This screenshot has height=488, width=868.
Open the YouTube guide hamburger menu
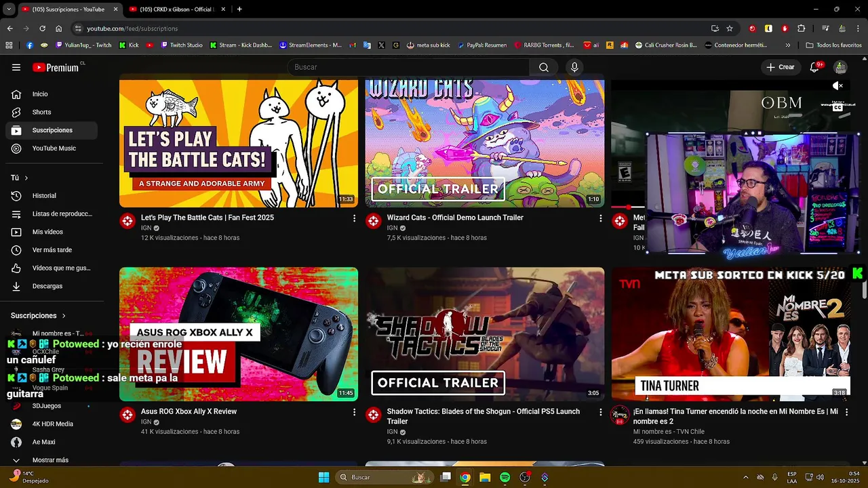16,67
